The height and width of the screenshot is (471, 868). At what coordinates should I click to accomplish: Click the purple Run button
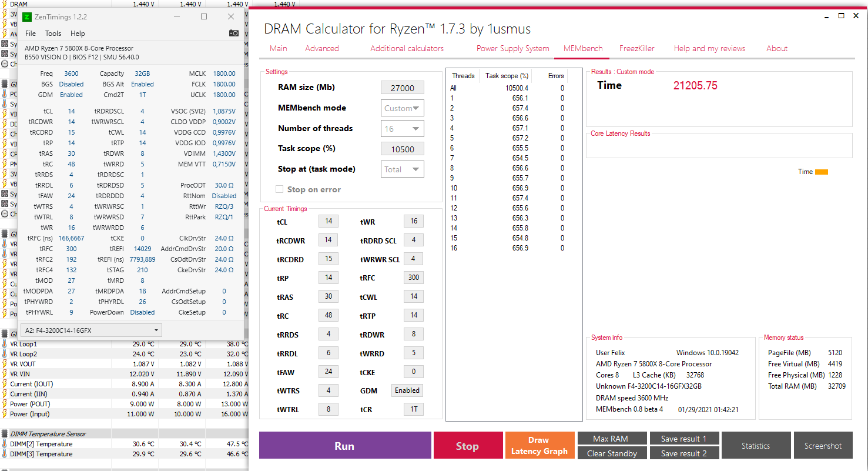pos(344,446)
